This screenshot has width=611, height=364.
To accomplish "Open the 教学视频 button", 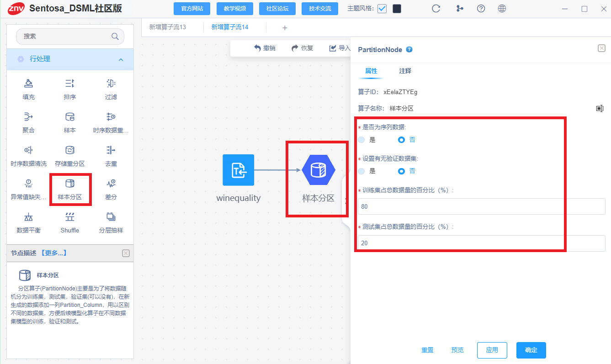I will [x=235, y=9].
